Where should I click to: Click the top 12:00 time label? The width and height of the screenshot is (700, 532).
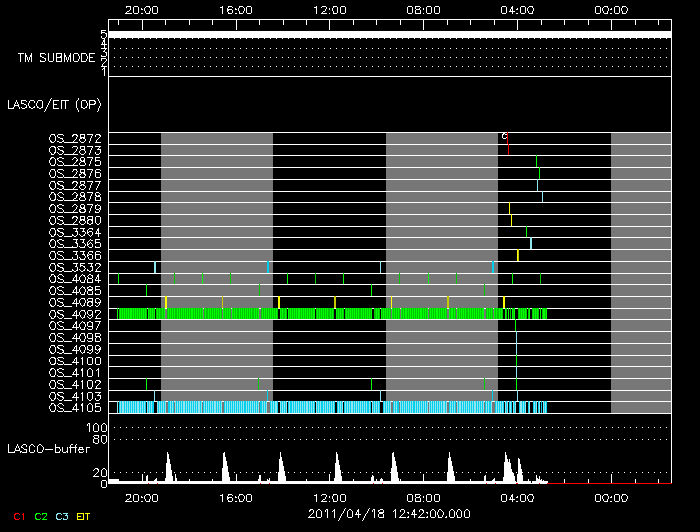coord(329,10)
